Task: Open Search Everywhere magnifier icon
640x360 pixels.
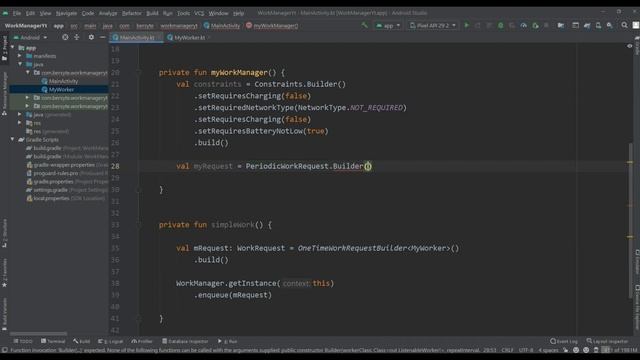Action: (624, 25)
